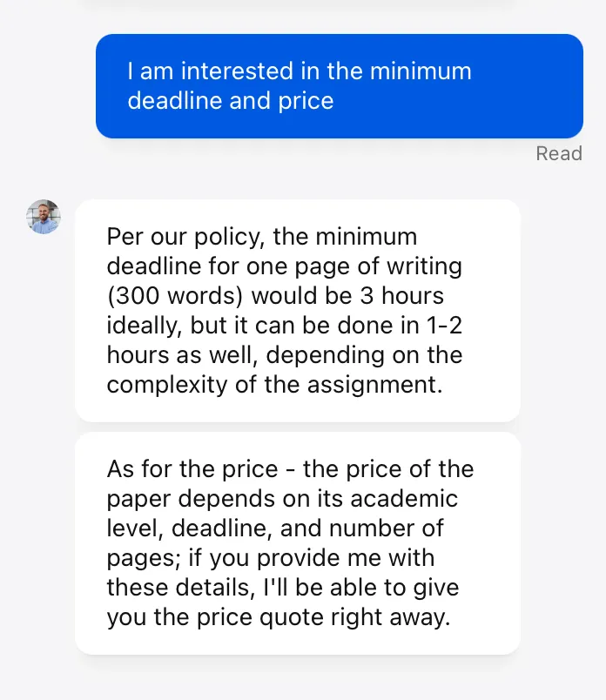This screenshot has height=700, width=606.
Task: Open the support agent's avatar photo
Action: click(44, 217)
